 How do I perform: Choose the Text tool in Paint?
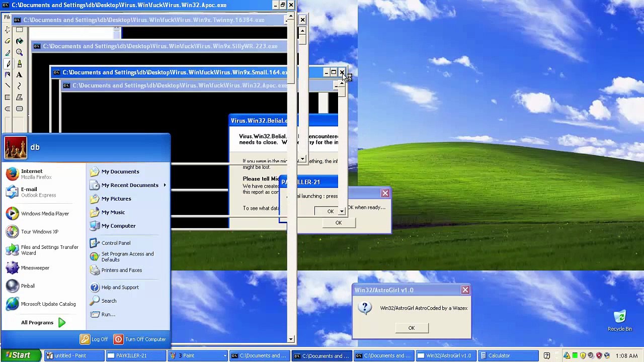pos(20,75)
